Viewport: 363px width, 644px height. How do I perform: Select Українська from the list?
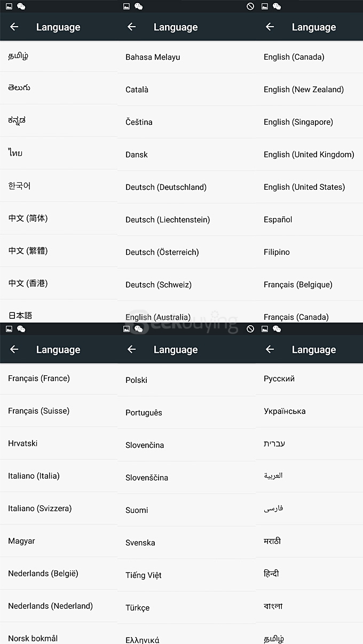(285, 412)
